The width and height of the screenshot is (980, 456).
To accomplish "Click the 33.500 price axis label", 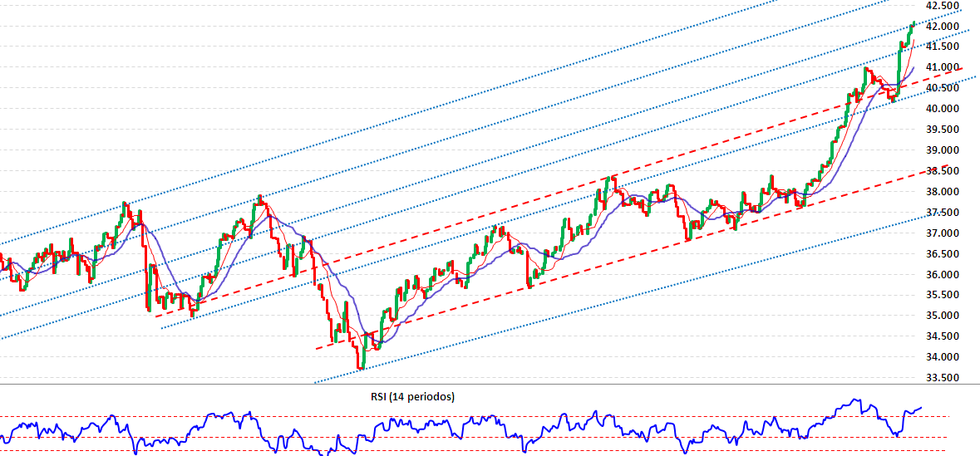I will click(x=943, y=376).
